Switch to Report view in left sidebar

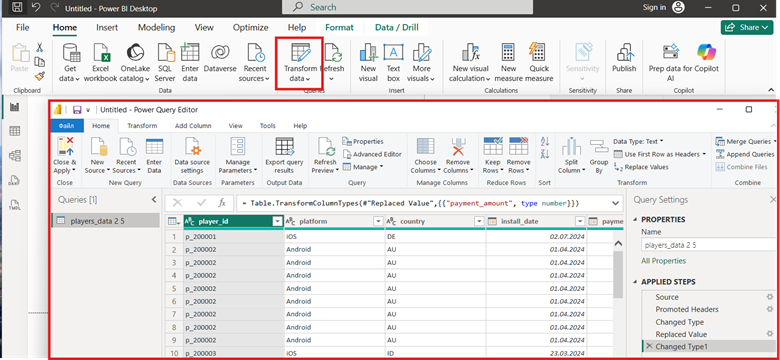[15, 107]
